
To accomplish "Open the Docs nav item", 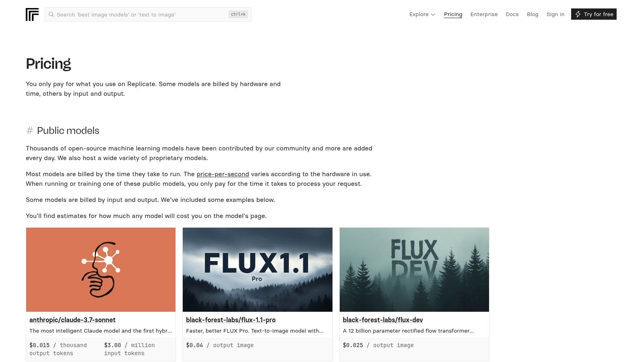I will (512, 14).
